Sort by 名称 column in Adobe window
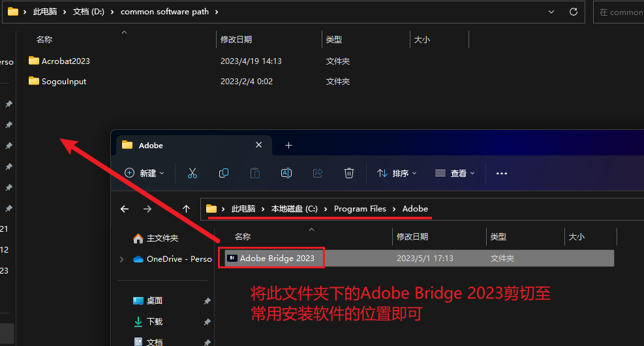The width and height of the screenshot is (644, 346). coord(242,237)
